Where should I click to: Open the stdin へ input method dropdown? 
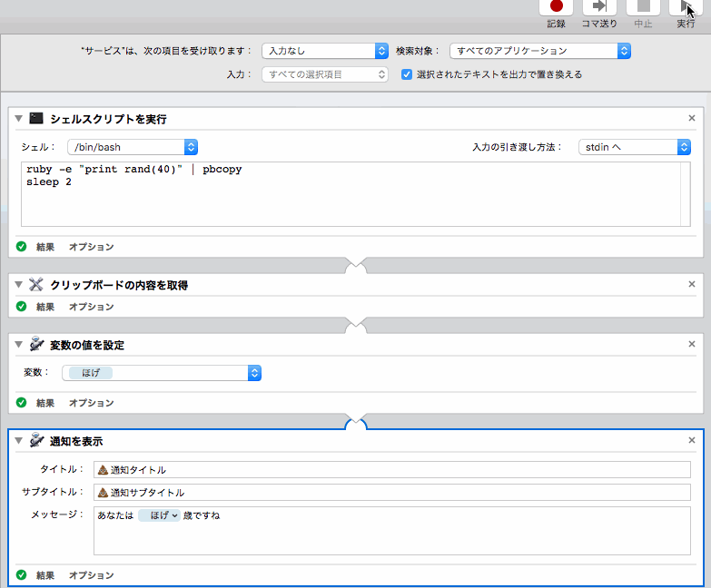click(635, 147)
